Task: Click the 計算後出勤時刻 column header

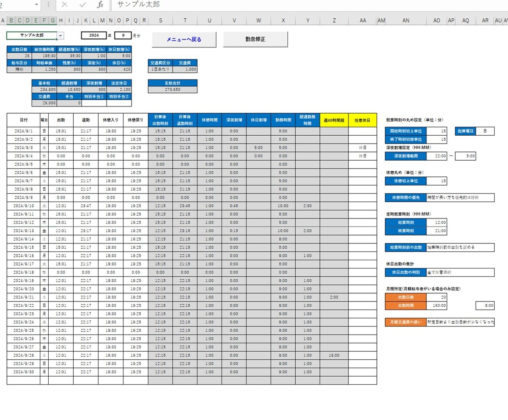Action: coord(160,120)
